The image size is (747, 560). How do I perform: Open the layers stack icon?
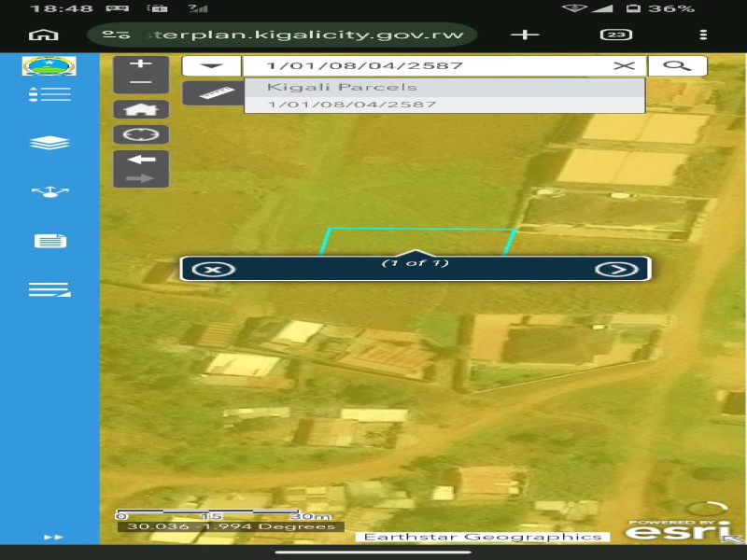49,143
